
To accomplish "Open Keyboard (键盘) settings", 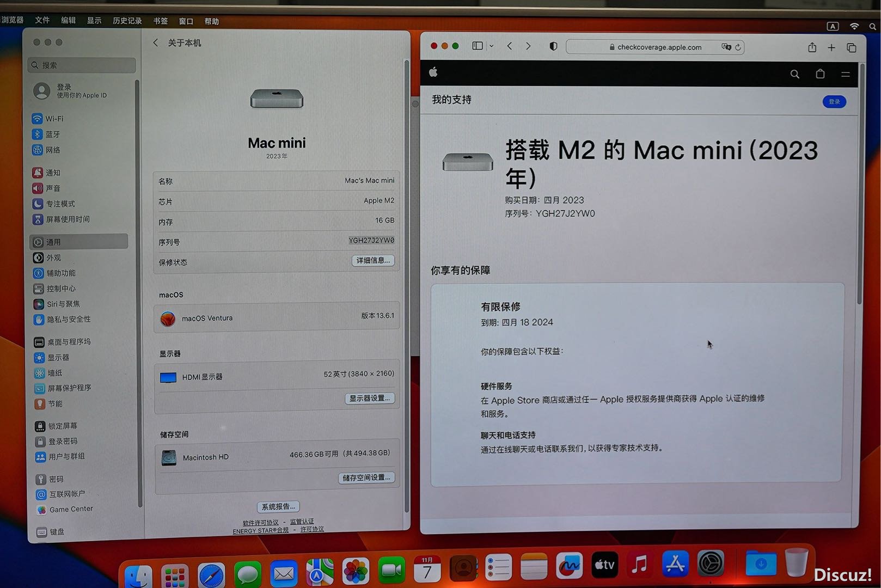I will [x=51, y=532].
